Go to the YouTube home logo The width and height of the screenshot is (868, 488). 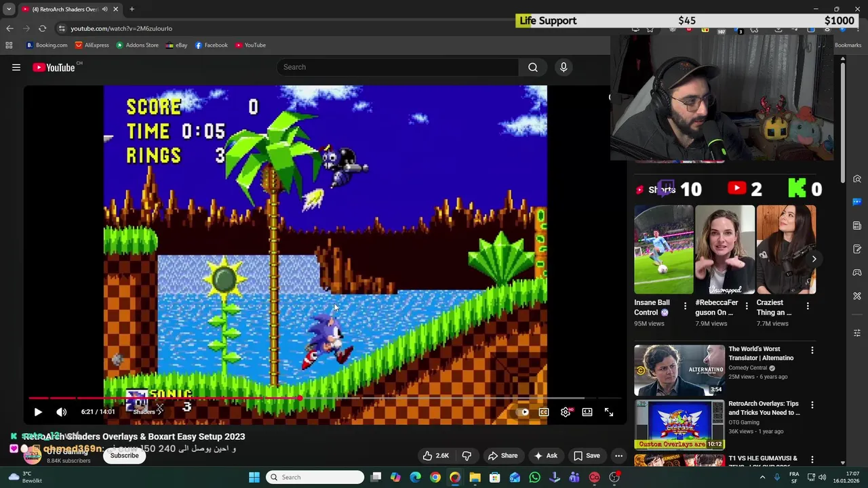point(54,67)
